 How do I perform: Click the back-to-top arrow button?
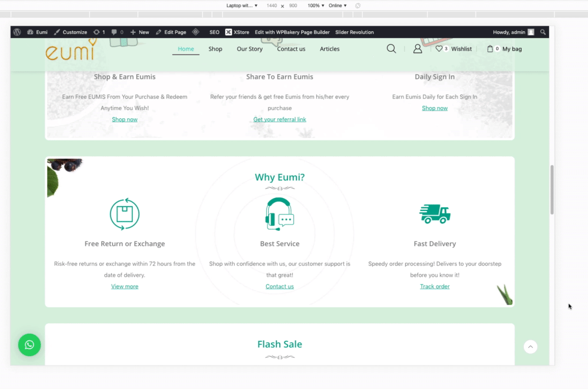(x=530, y=347)
